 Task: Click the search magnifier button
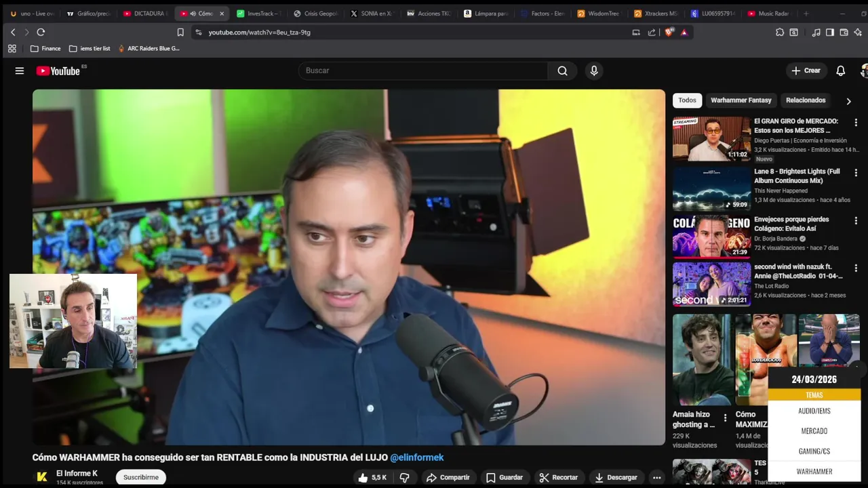562,70
